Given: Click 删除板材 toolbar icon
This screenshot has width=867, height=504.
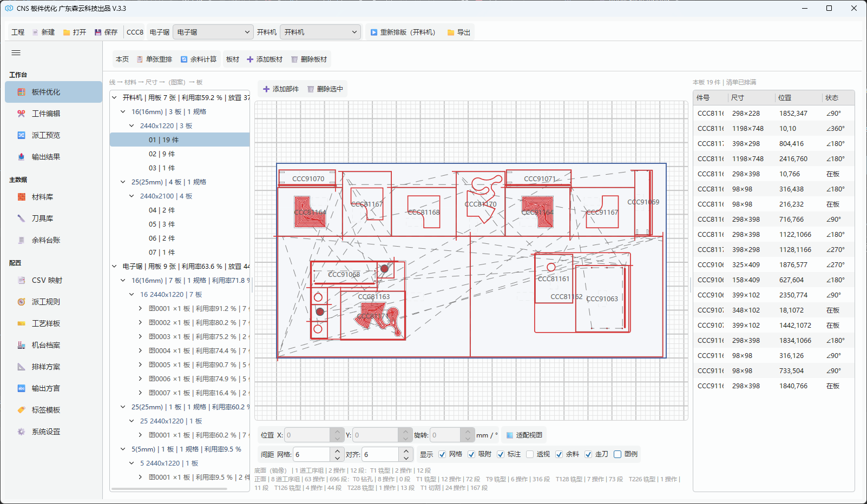Looking at the screenshot, I should (294, 59).
